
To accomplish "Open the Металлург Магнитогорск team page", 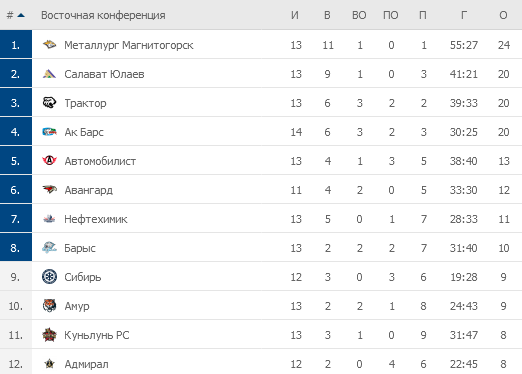I will (x=129, y=45).
